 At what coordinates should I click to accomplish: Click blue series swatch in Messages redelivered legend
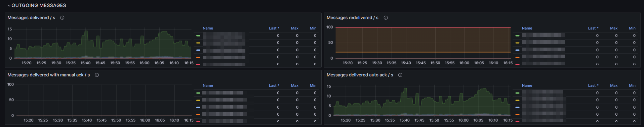tap(517, 50)
